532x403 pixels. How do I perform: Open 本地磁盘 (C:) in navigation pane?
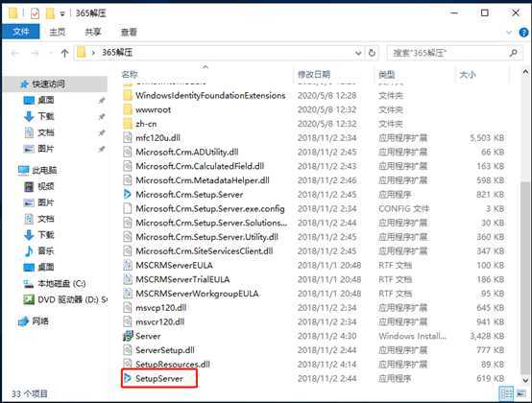pos(61,283)
